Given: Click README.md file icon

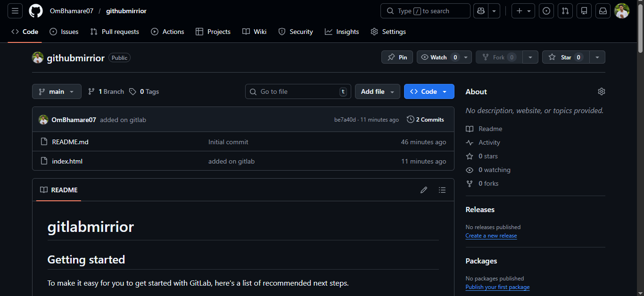Looking at the screenshot, I should tap(44, 142).
